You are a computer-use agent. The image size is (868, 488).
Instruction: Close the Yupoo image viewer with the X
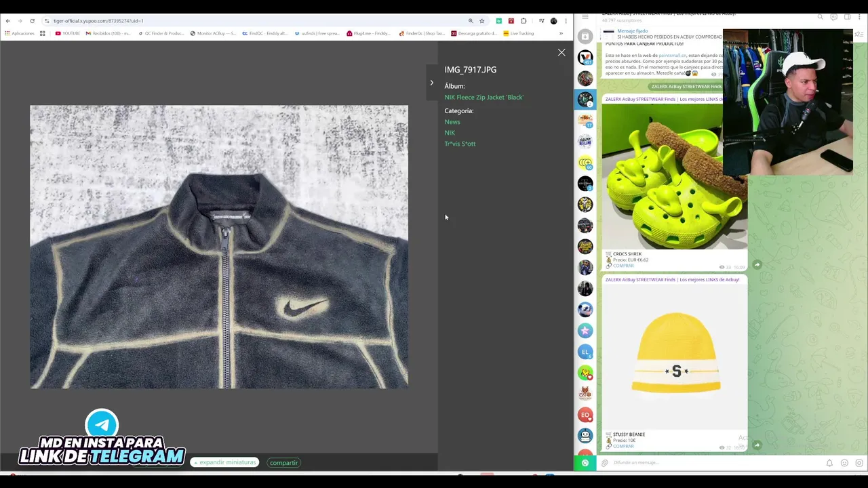coord(561,52)
